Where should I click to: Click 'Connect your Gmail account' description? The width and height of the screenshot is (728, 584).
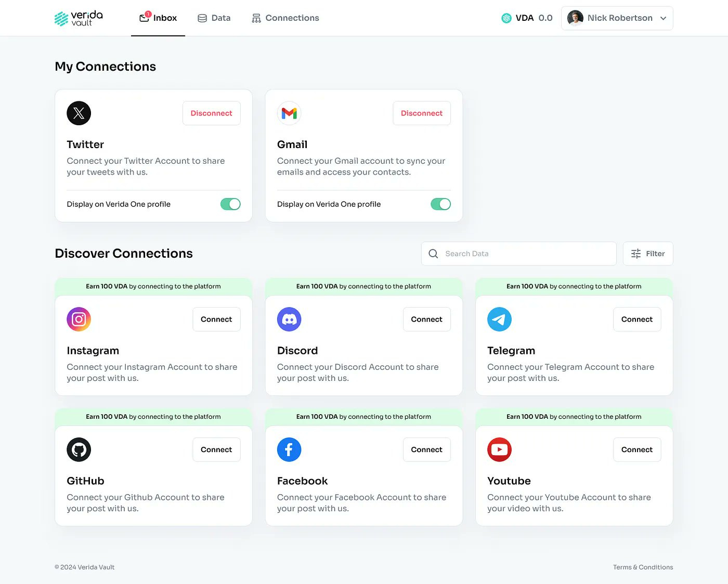(x=361, y=166)
